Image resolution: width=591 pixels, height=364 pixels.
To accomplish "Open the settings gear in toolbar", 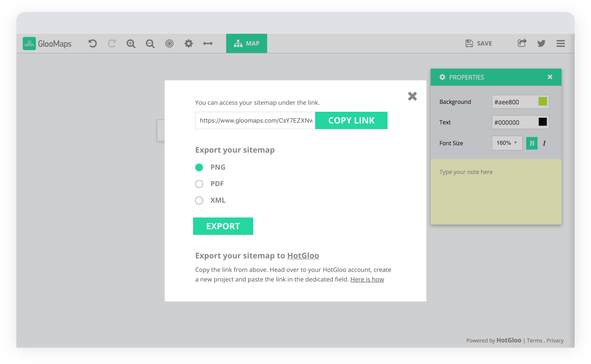I will click(x=188, y=44).
